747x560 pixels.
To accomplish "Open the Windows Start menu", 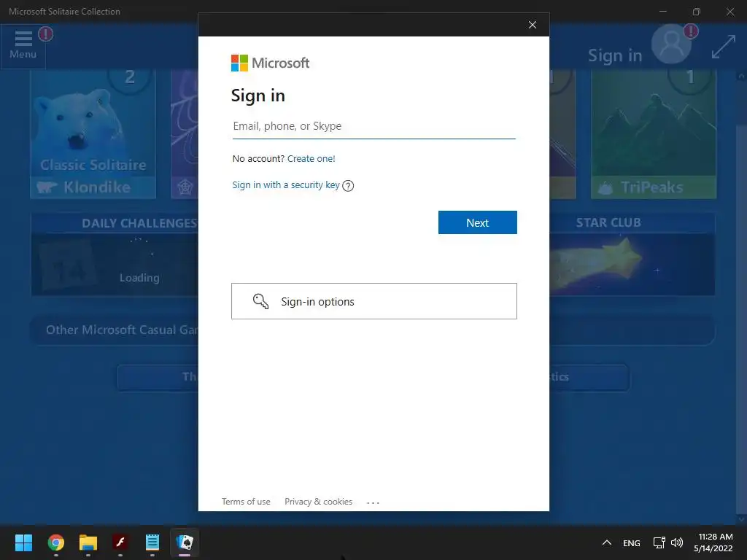I will tap(23, 542).
